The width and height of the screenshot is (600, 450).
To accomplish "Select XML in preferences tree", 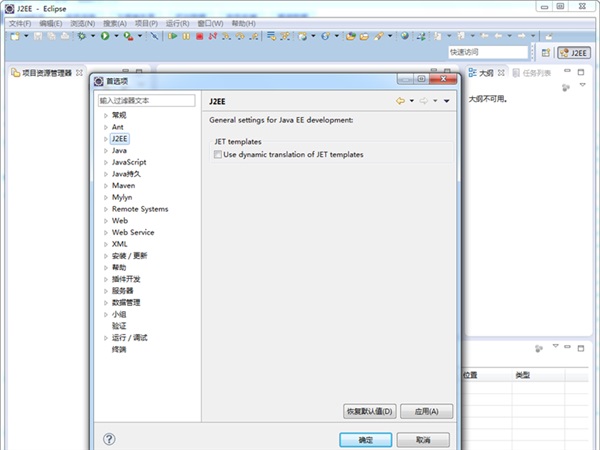I will click(x=119, y=244).
